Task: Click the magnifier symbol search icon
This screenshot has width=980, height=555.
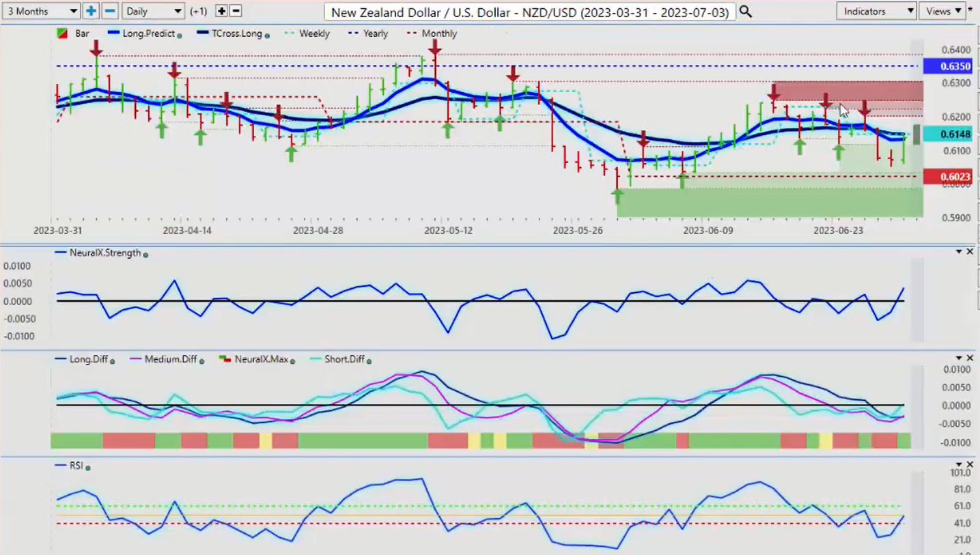Action: pos(746,12)
